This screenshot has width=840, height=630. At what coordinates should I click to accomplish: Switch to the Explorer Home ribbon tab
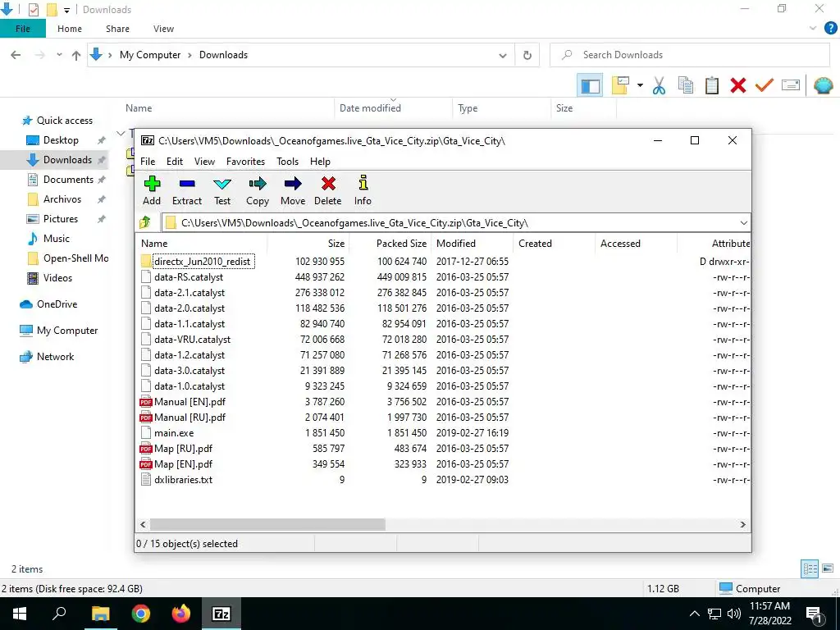70,29
